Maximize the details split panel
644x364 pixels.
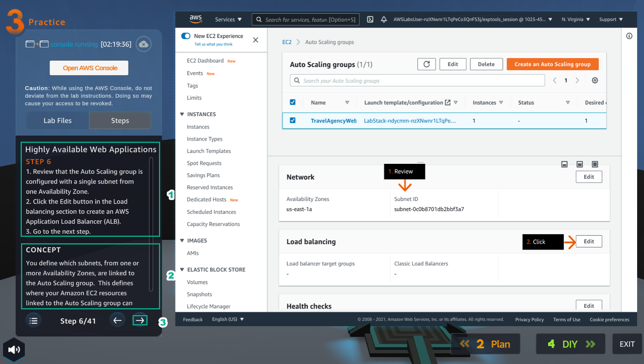[595, 164]
